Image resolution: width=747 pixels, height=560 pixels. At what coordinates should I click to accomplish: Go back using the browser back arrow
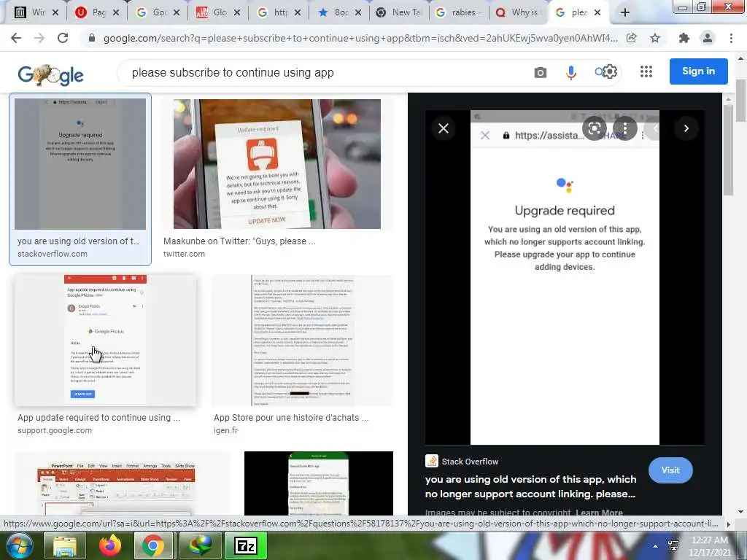16,38
